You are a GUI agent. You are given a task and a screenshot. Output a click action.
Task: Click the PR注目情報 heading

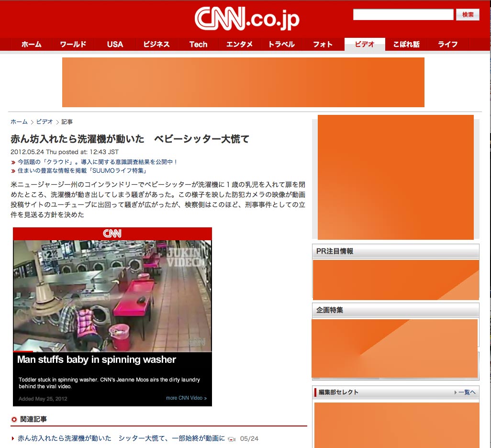tap(335, 251)
